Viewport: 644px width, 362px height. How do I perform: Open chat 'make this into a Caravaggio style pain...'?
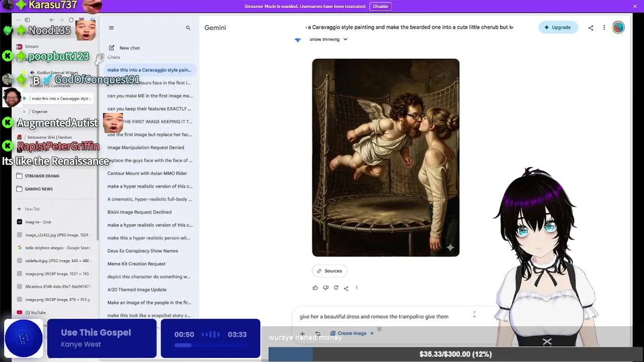pyautogui.click(x=149, y=70)
